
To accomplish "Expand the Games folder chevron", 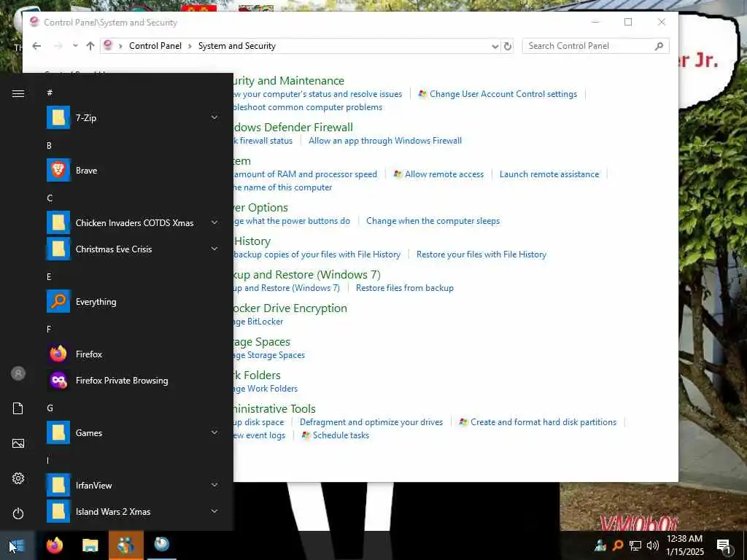I will pyautogui.click(x=214, y=432).
